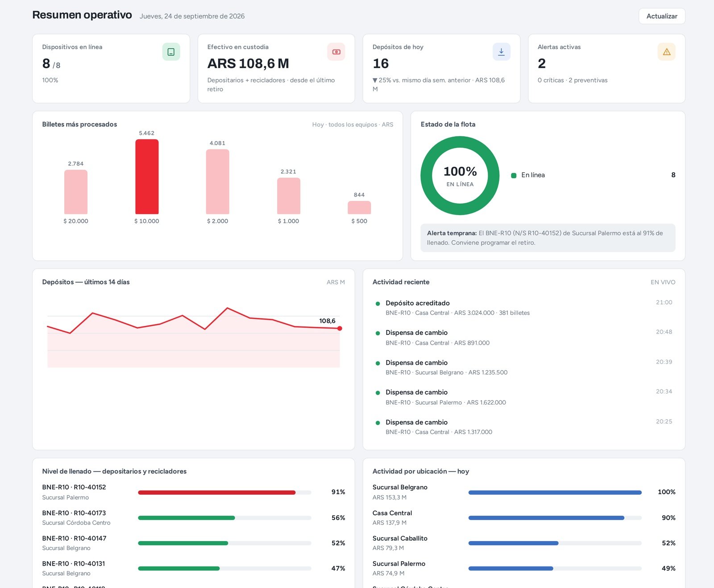Click the Sucursal Caballito activity bar at 52%

coord(513,543)
